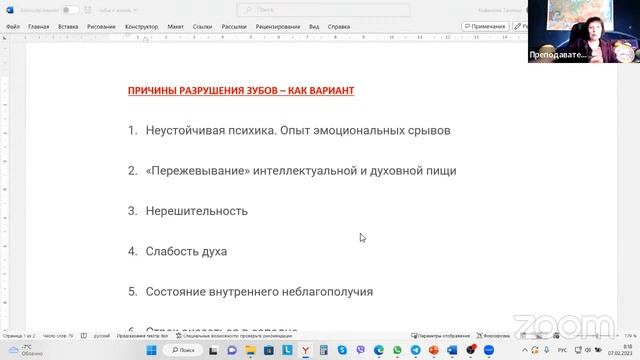Image resolution: width=640 pixels, height=360 pixels.
Task: Click the Zoom video thumbnail Преподавате...
Action: click(584, 31)
